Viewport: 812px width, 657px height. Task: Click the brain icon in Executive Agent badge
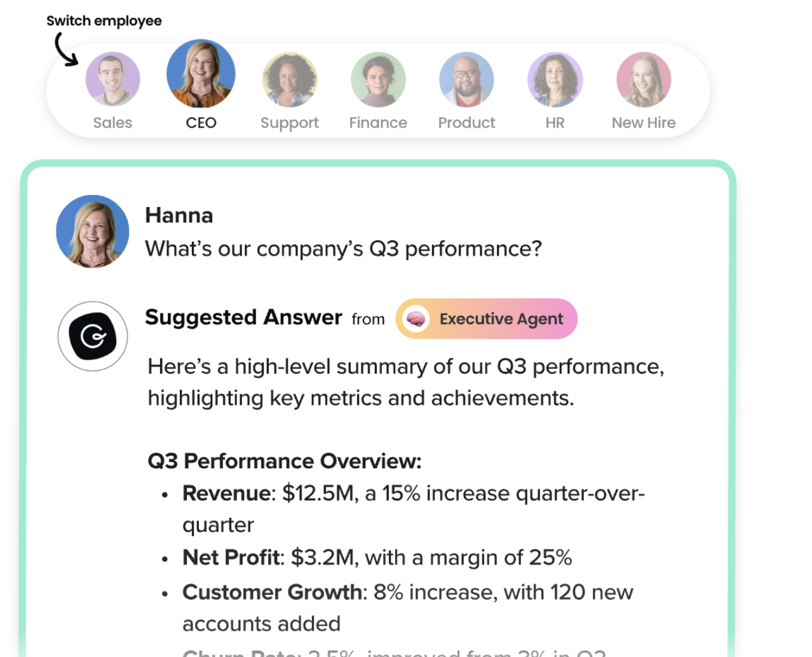pyautogui.click(x=416, y=319)
